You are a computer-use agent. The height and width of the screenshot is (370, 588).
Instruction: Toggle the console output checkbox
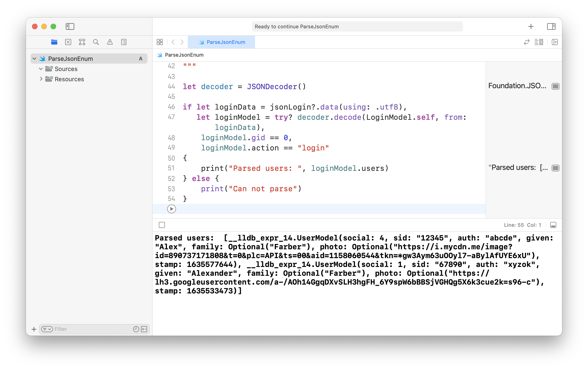pos(162,225)
